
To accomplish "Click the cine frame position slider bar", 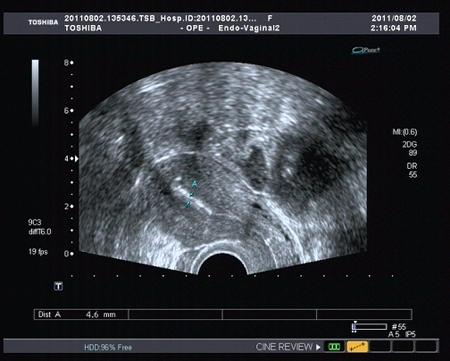I will pyautogui.click(x=370, y=327).
